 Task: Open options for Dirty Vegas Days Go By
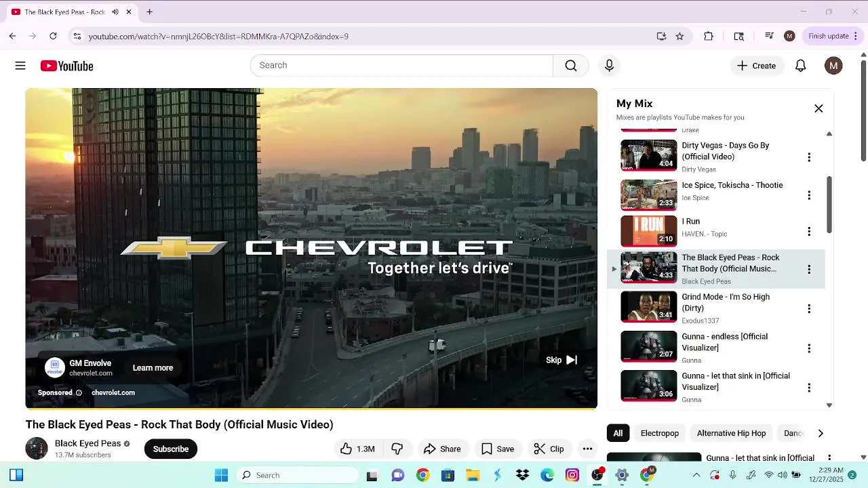point(808,157)
